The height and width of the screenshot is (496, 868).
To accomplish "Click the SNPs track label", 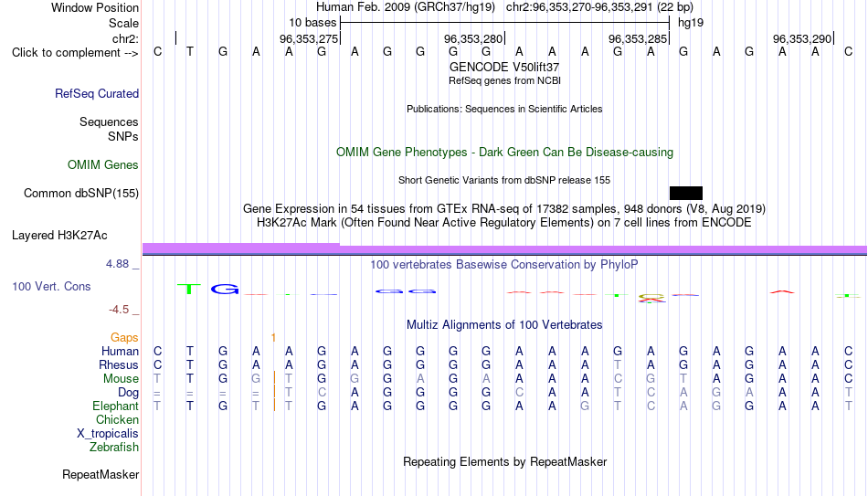I will click(x=123, y=137).
